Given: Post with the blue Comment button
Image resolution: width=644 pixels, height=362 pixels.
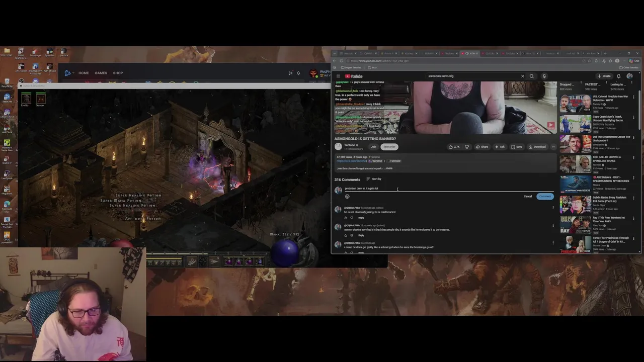Looking at the screenshot, I should tap(545, 197).
